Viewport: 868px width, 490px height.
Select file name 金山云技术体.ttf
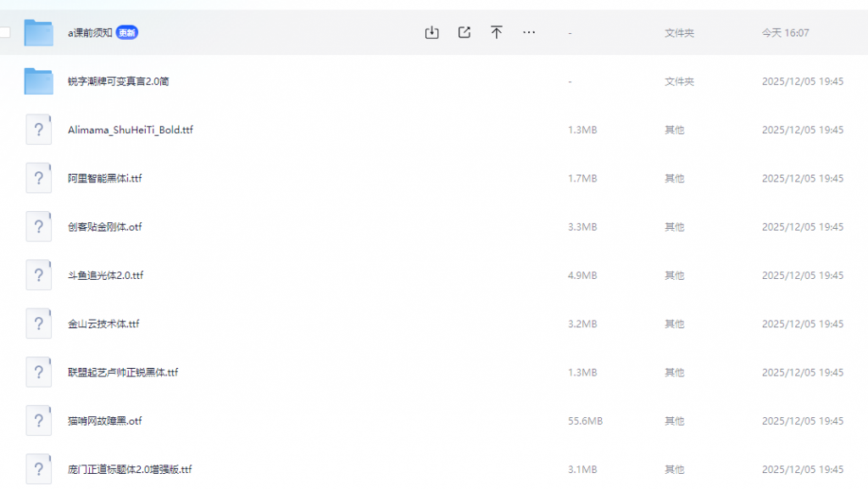click(x=103, y=324)
